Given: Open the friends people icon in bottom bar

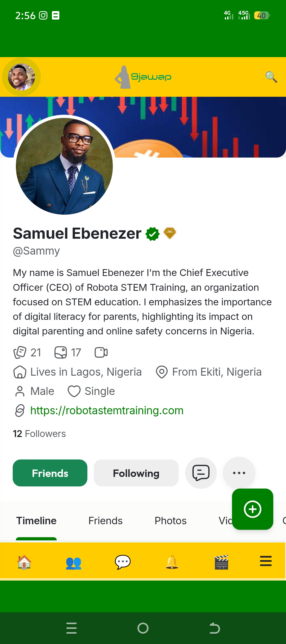Looking at the screenshot, I should click(x=73, y=562).
